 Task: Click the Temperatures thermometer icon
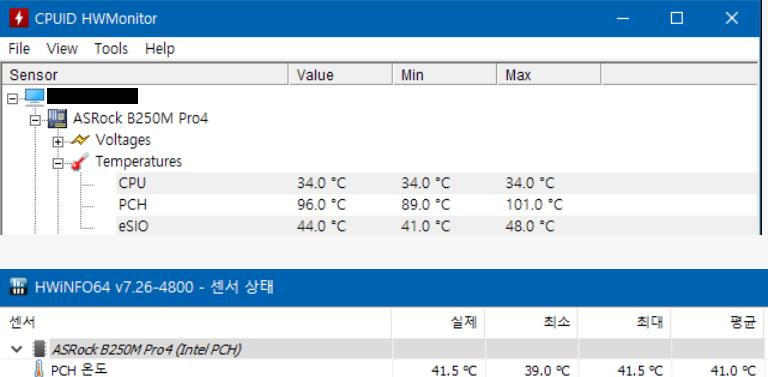pyautogui.click(x=80, y=162)
